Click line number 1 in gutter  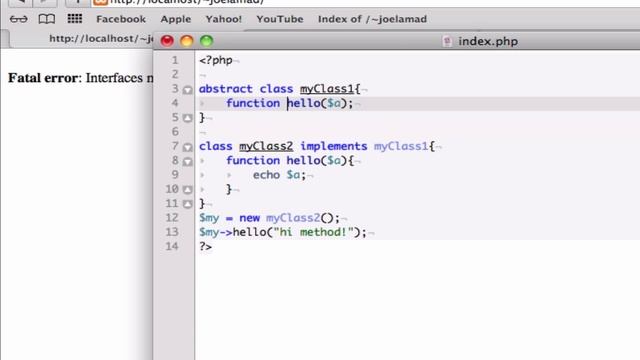click(x=175, y=60)
